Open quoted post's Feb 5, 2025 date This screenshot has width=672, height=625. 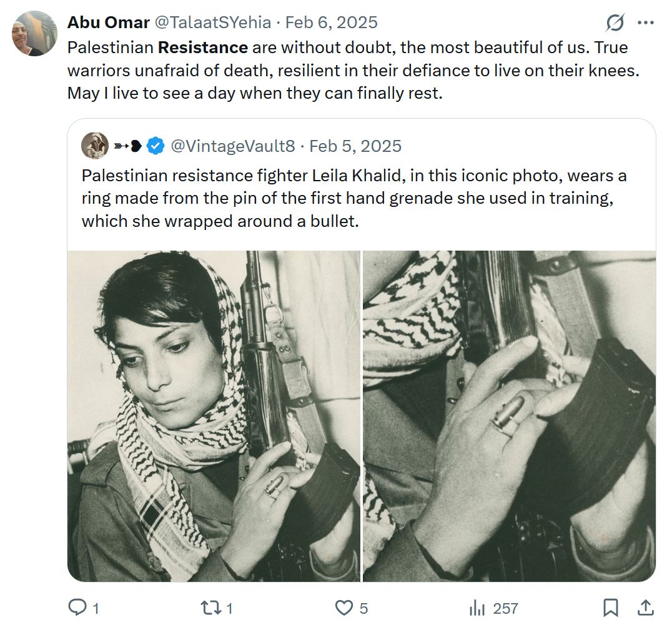(x=355, y=146)
